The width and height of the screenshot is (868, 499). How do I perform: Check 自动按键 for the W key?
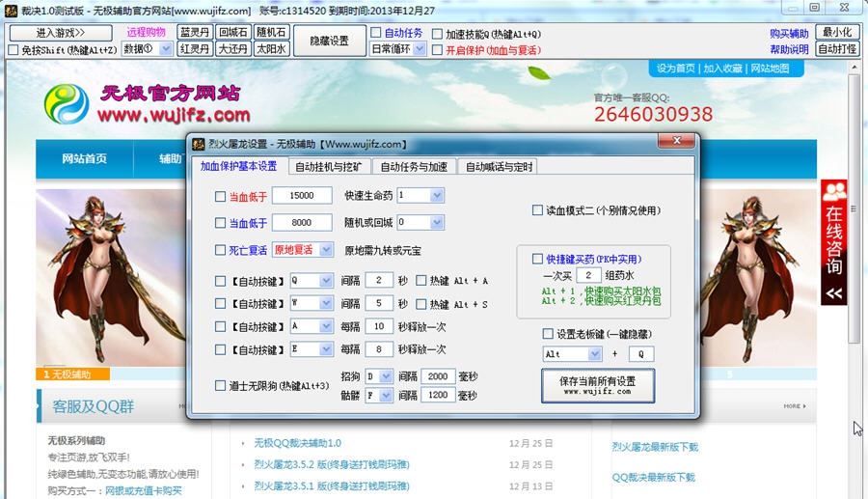click(x=220, y=303)
